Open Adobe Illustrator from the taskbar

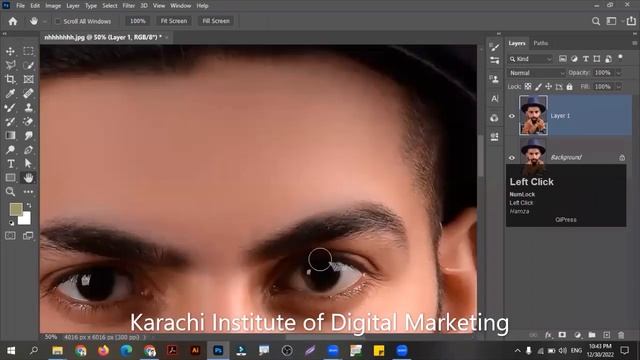pyautogui.click(x=195, y=351)
